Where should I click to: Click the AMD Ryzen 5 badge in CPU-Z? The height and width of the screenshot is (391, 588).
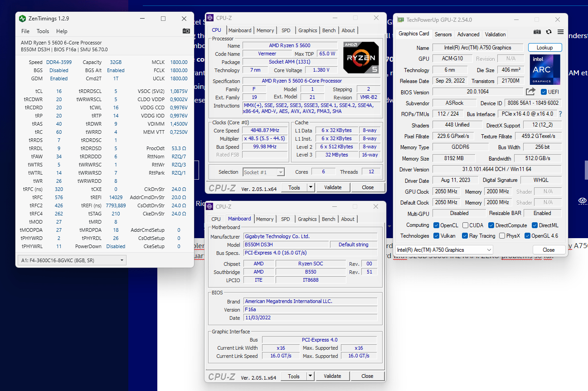(361, 58)
